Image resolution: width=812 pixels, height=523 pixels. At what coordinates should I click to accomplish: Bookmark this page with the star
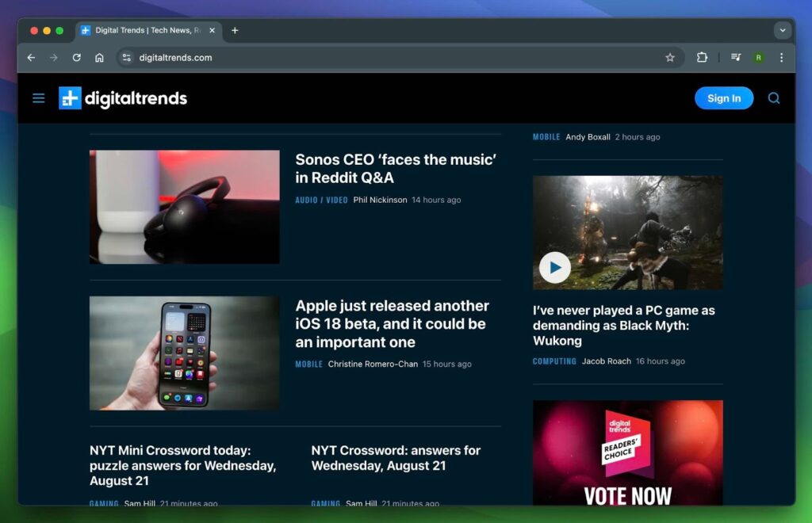pos(669,57)
